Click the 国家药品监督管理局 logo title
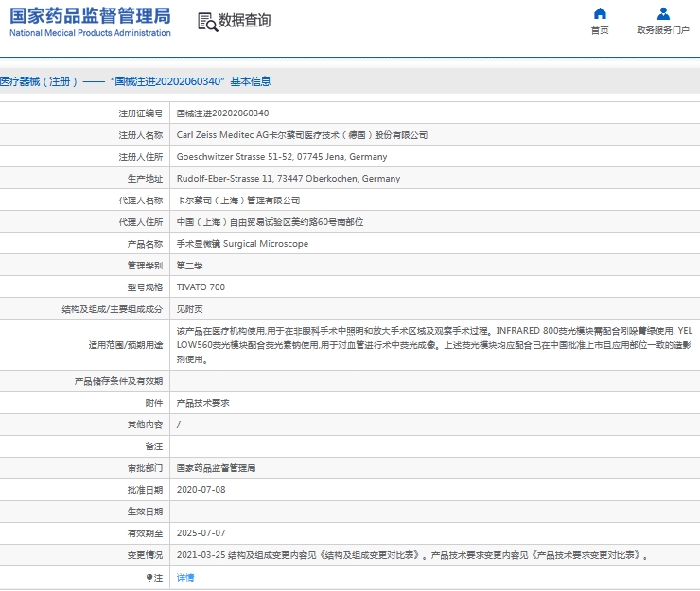Screen dimensions: 700x591 [x=90, y=16]
